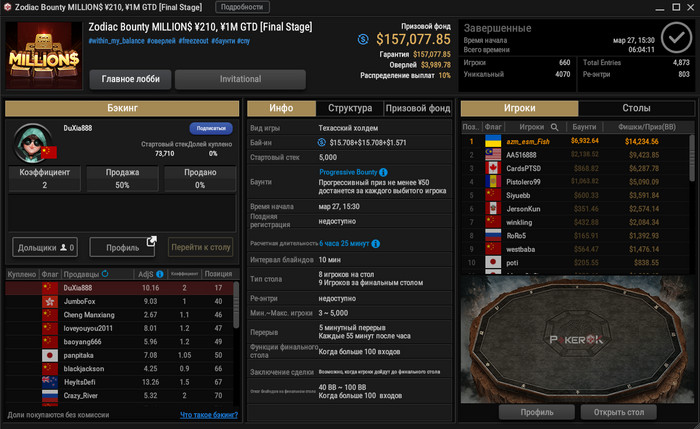This screenshot has height=429, width=700.
Task: Click the #баунти hashtag
Action: (223, 41)
